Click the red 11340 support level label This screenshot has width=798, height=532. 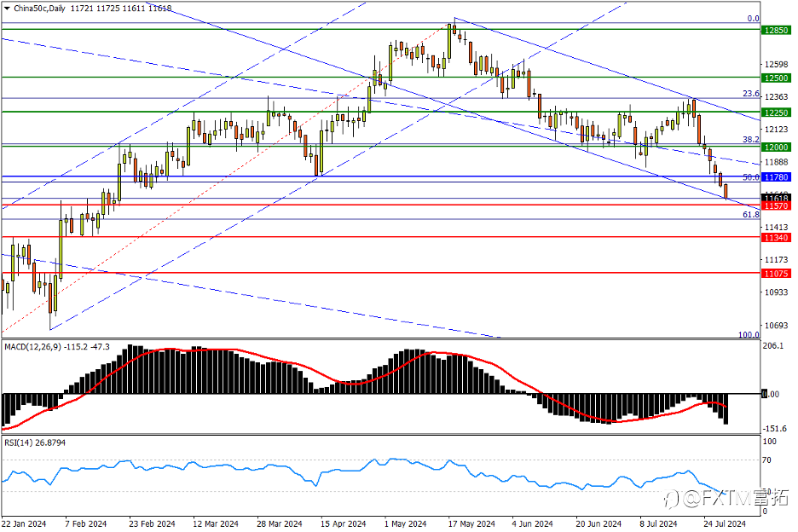click(777, 238)
